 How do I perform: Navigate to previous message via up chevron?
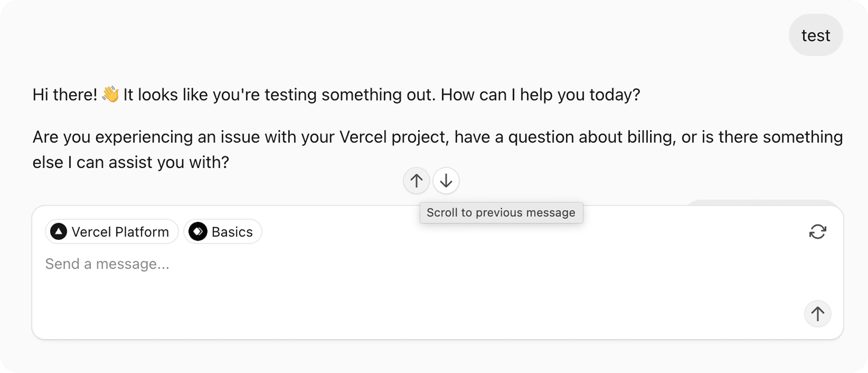(416, 181)
